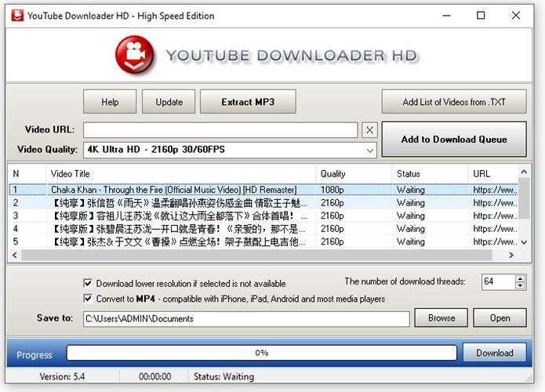Browse for a save folder
The image size is (545, 392).
[x=441, y=318]
